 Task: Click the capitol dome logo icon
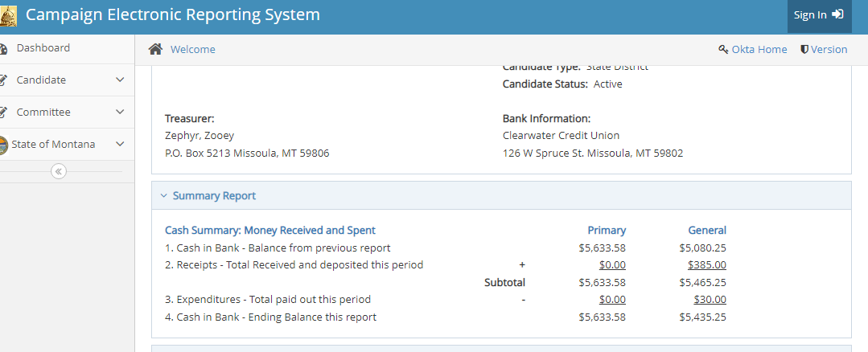(x=8, y=15)
